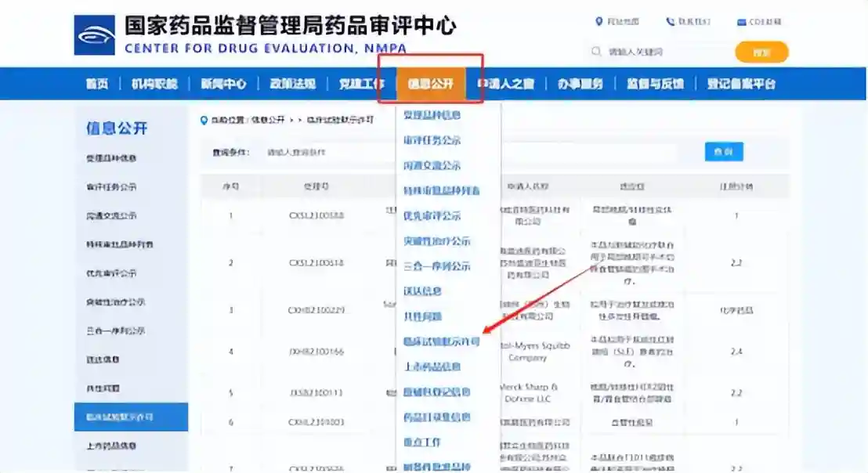Click the 联系我们 phone icon
Viewport: 868px width, 473px height.
tap(670, 22)
